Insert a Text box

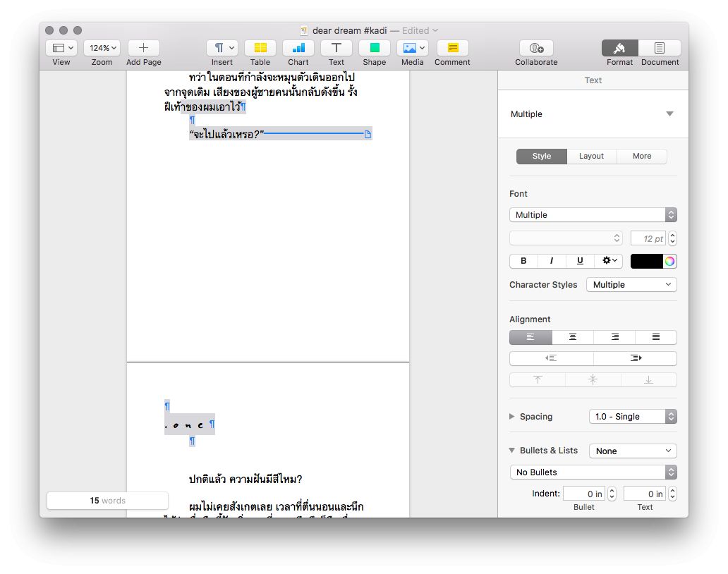[336, 48]
